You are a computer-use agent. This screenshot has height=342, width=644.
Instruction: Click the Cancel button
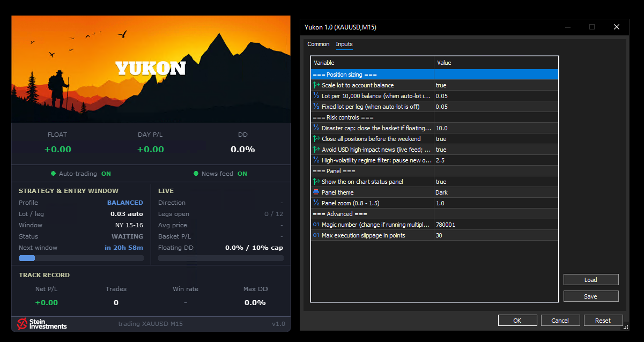click(560, 321)
